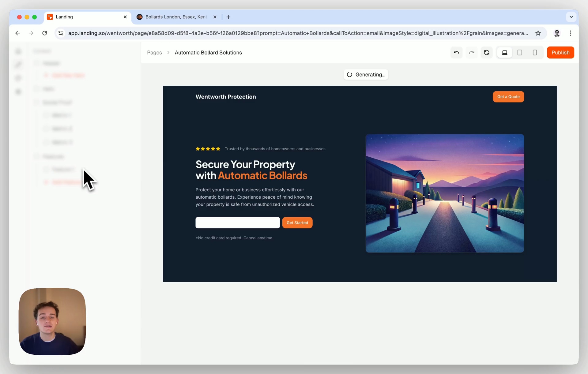The image size is (588, 374).
Task: Click the email input field in hero
Action: click(x=237, y=223)
